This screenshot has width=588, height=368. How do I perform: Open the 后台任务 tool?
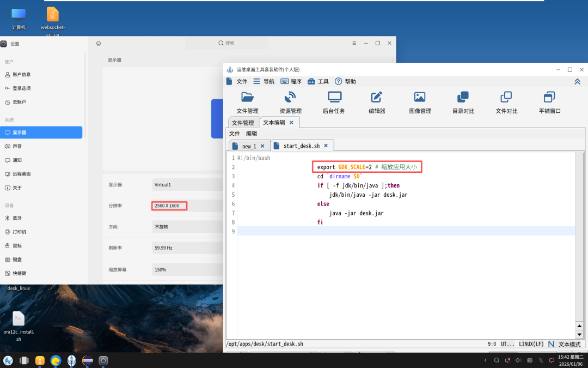click(x=334, y=102)
